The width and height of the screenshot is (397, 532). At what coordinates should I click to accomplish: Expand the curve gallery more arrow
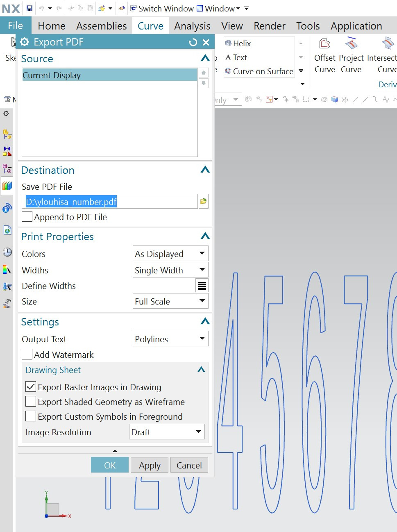[301, 71]
